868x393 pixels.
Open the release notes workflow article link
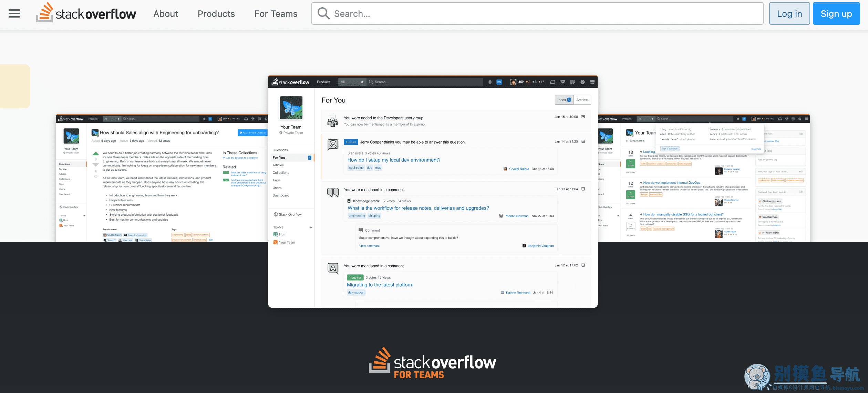coord(418,208)
